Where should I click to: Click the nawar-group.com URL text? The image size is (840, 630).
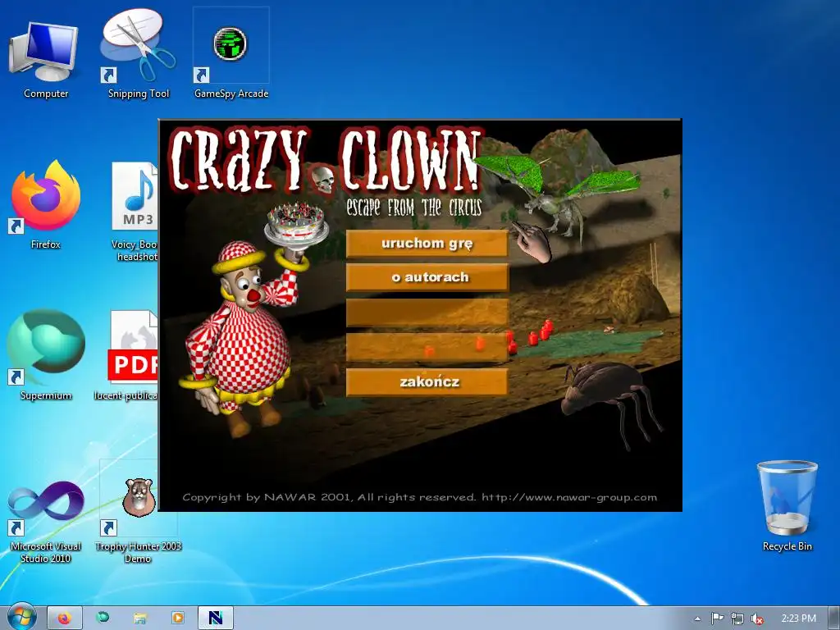[569, 497]
